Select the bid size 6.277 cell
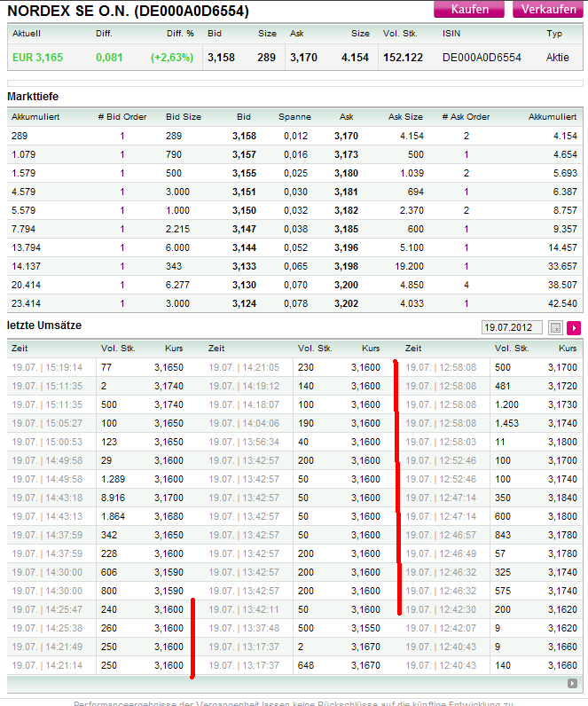This screenshot has height=706, width=588. [x=178, y=285]
